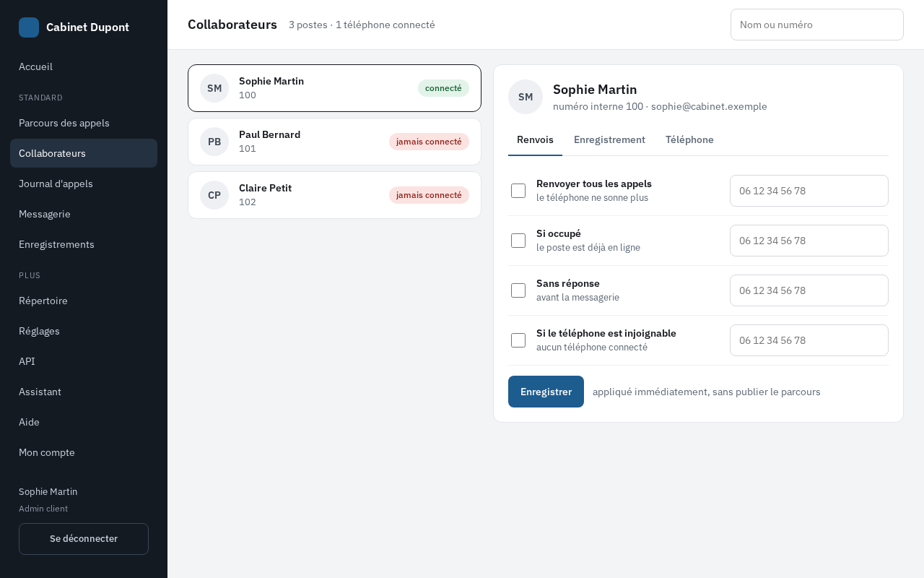Enable 'Renvoyer tous les appels' checkbox
This screenshot has height=578, width=924.
click(518, 191)
